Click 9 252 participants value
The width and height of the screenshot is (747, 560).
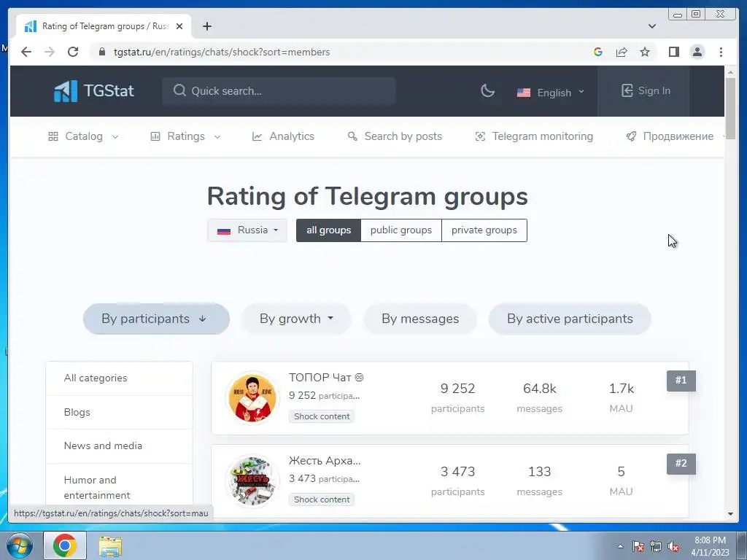point(457,389)
